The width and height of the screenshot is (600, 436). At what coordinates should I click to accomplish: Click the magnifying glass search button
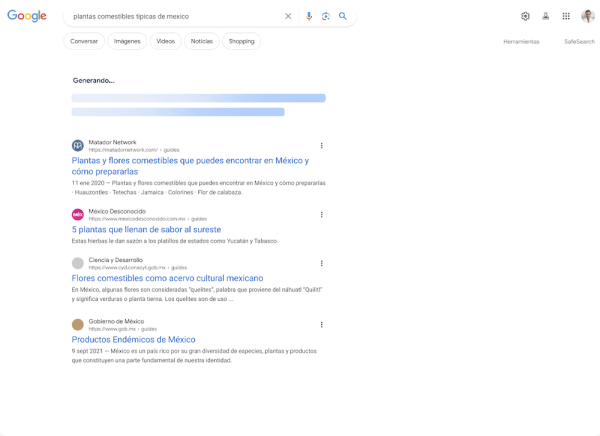(x=343, y=16)
